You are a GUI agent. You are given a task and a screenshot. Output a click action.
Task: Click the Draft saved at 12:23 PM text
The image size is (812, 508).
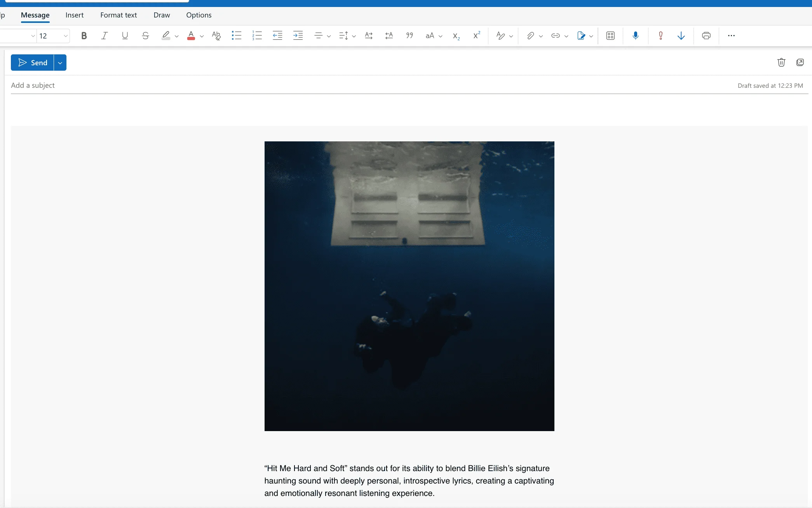(770, 85)
